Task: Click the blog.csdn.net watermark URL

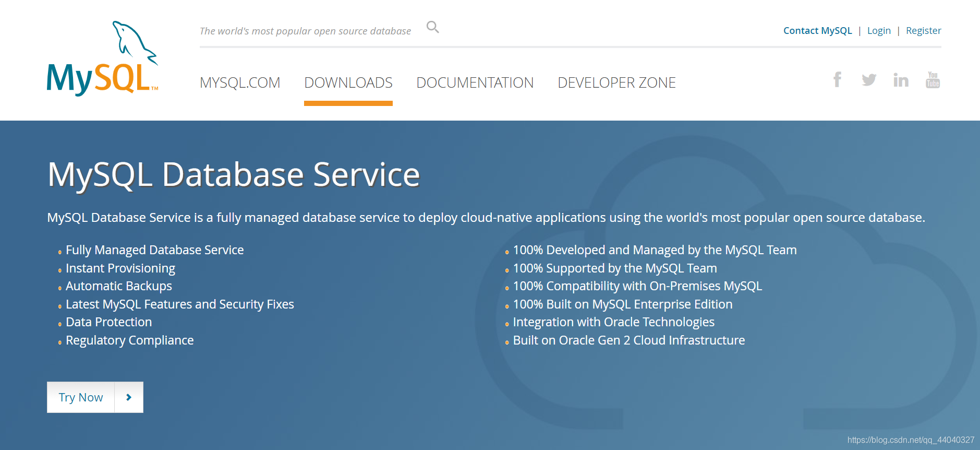Action: (911, 440)
